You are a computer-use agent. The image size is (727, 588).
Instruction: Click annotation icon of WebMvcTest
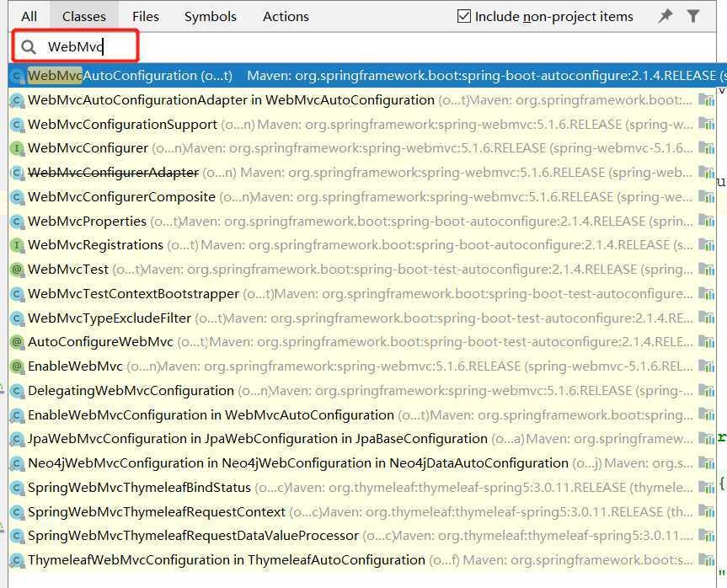click(x=17, y=270)
